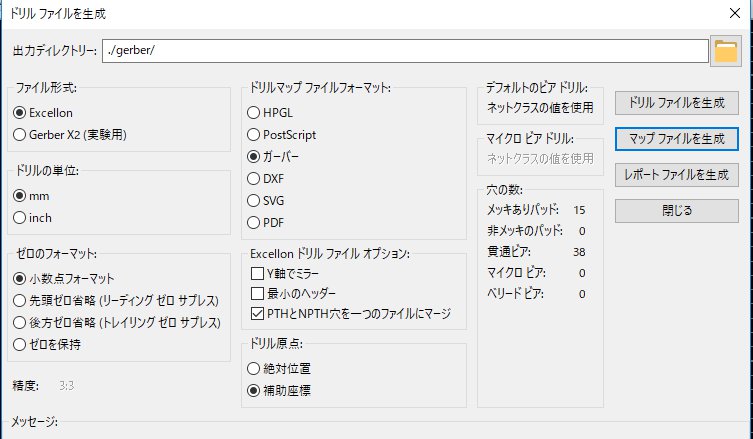Pick PDF drill map format
This screenshot has width=753, height=439.
(253, 222)
